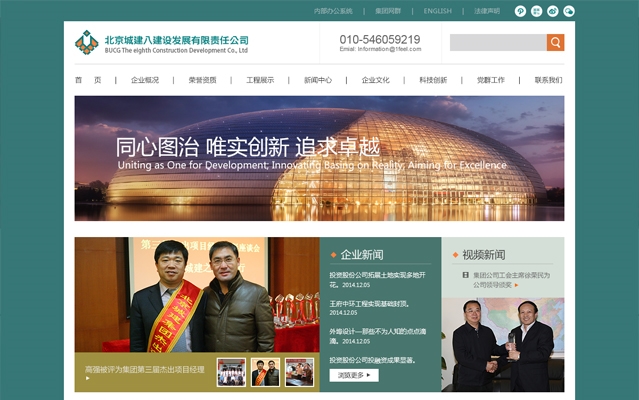
Task: Go to 工程展示 in navigation bar
Action: 260,80
